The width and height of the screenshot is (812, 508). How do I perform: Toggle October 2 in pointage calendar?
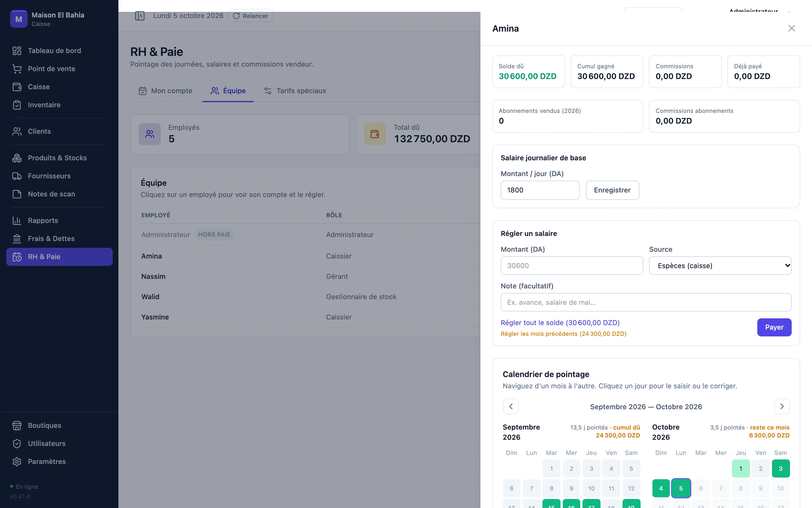[761, 468]
